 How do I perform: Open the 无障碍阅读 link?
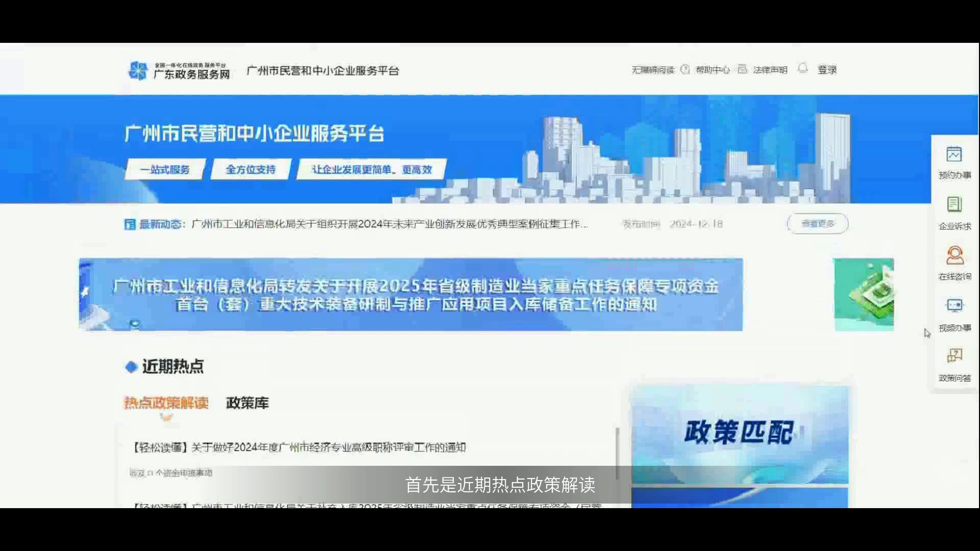click(x=653, y=70)
